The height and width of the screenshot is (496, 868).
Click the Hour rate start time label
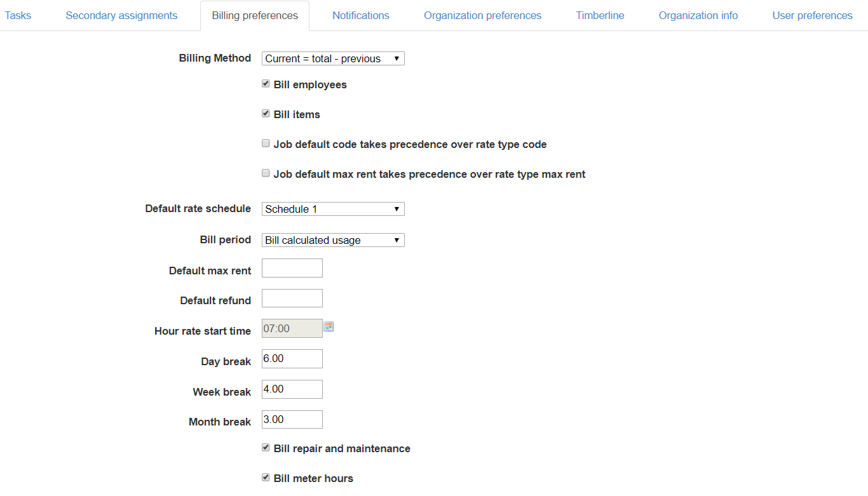click(x=203, y=331)
